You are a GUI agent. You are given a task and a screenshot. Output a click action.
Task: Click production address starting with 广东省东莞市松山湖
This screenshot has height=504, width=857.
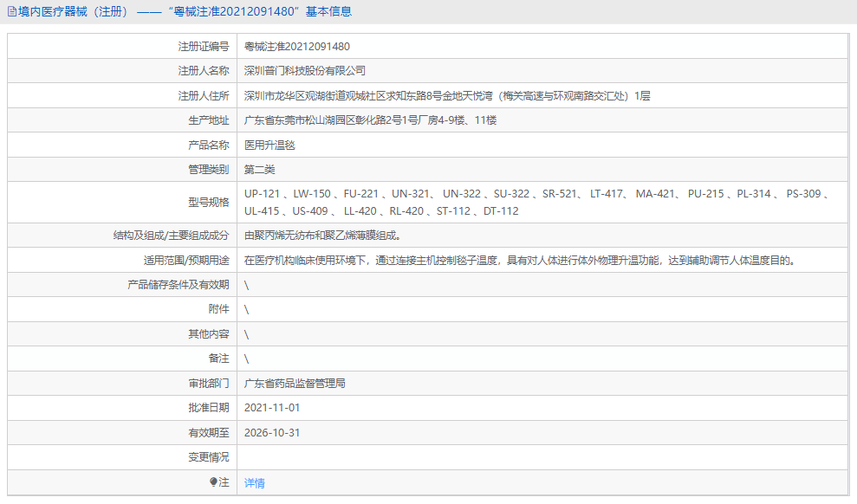(x=370, y=120)
